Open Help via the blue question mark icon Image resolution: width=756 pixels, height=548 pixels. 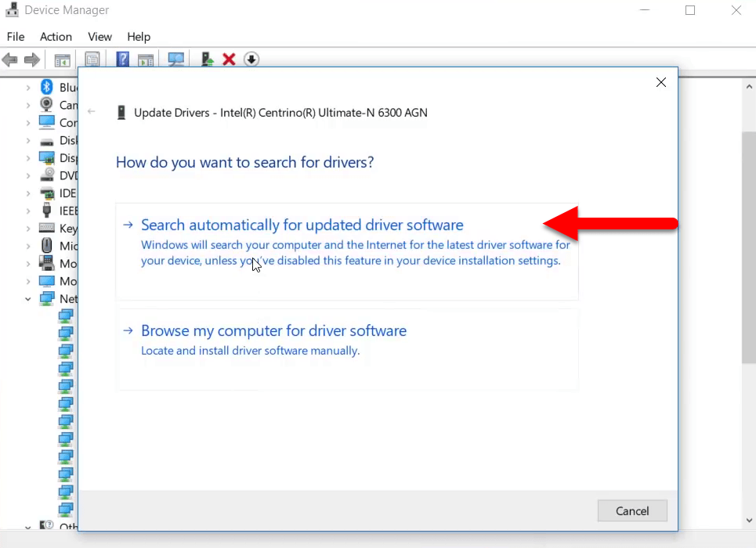122,59
